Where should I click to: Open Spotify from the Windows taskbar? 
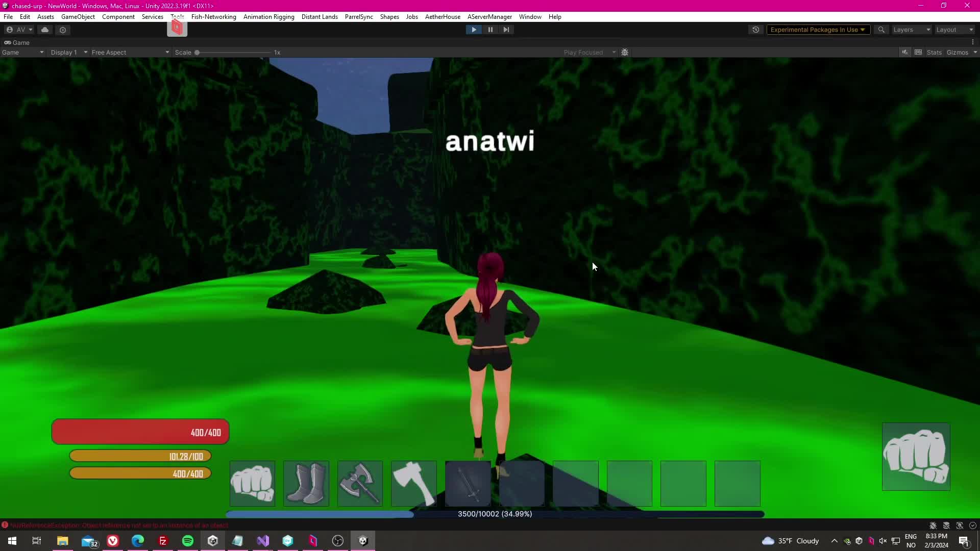point(188,541)
